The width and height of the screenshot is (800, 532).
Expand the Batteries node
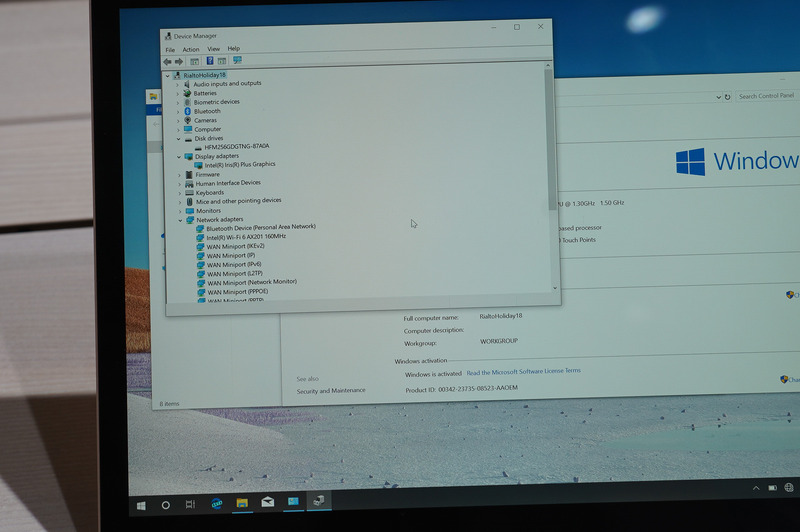(178, 94)
